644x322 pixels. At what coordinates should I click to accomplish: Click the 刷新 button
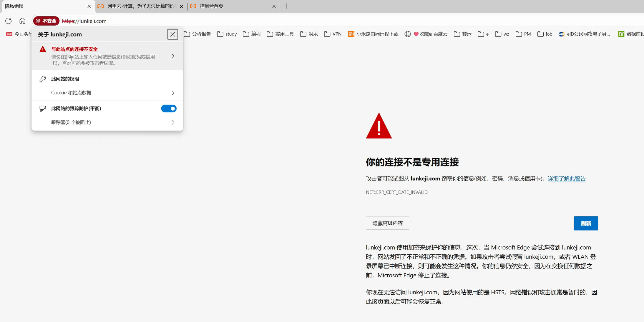[585, 223]
